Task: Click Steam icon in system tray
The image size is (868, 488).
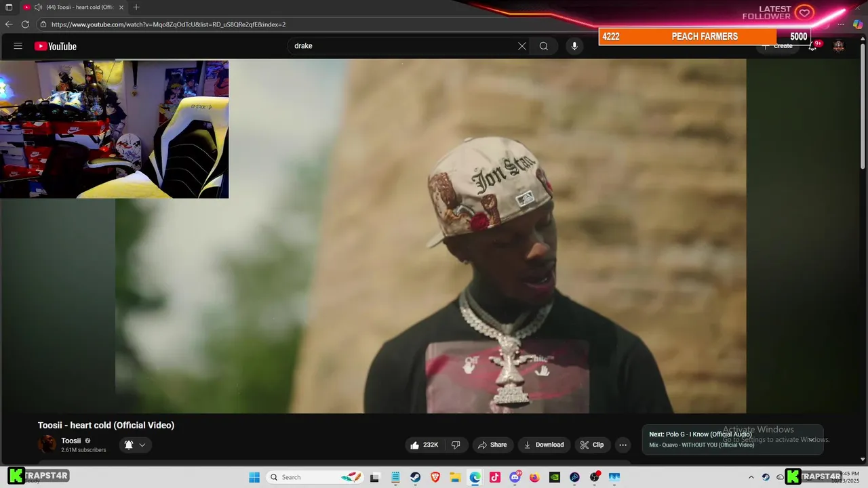Action: click(766, 477)
